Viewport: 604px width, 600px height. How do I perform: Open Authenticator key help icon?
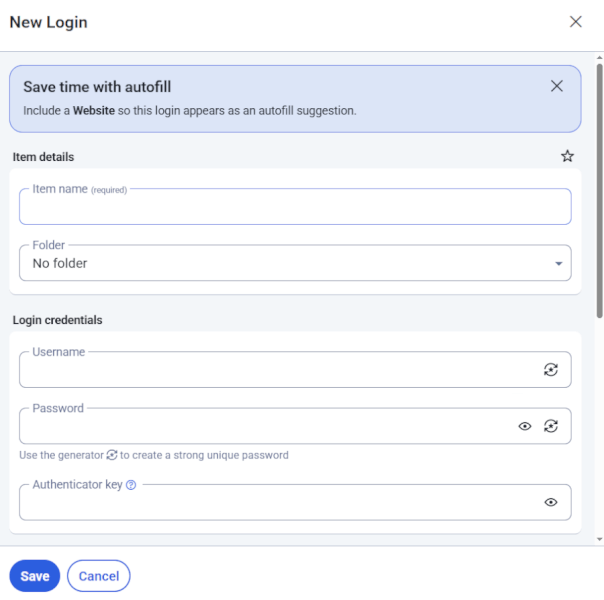[131, 485]
